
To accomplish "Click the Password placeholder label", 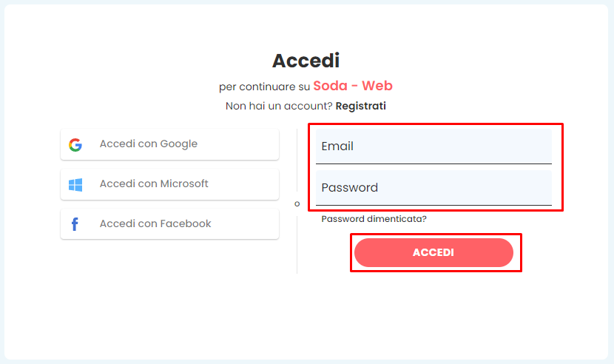I will pyautogui.click(x=350, y=188).
